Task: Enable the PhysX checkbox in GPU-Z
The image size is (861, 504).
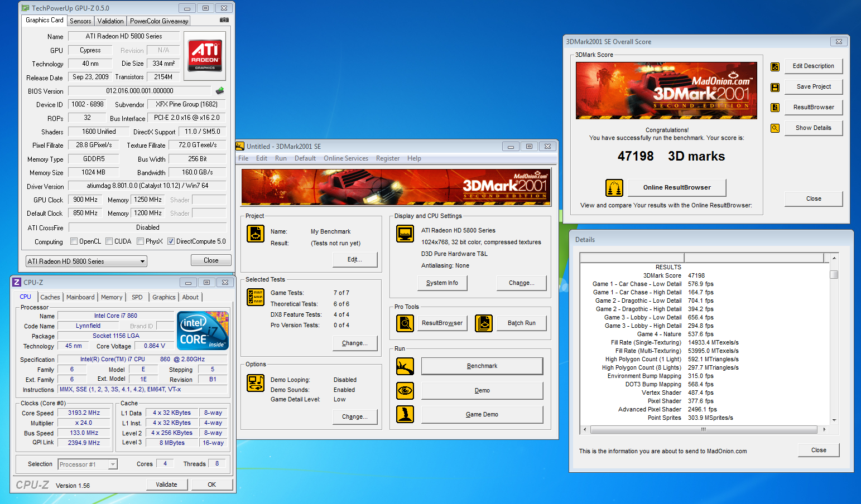Action: [x=140, y=241]
